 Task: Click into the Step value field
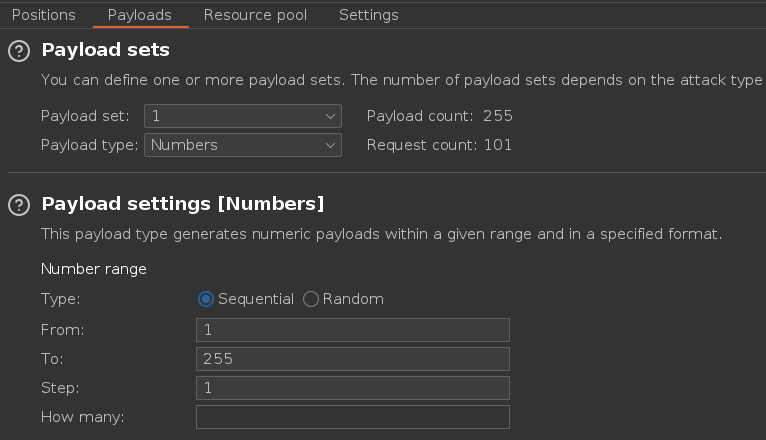tap(353, 388)
